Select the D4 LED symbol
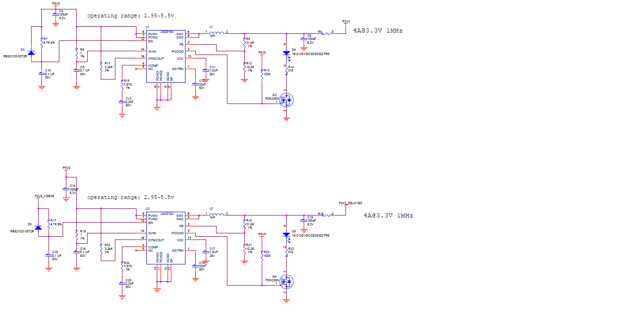 pos(286,54)
